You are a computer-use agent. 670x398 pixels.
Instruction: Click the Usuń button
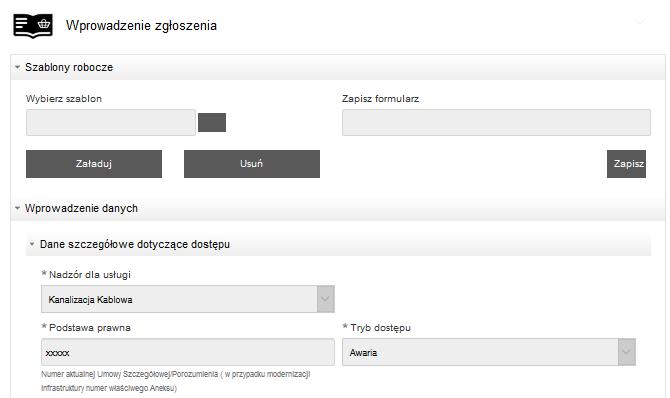252,164
